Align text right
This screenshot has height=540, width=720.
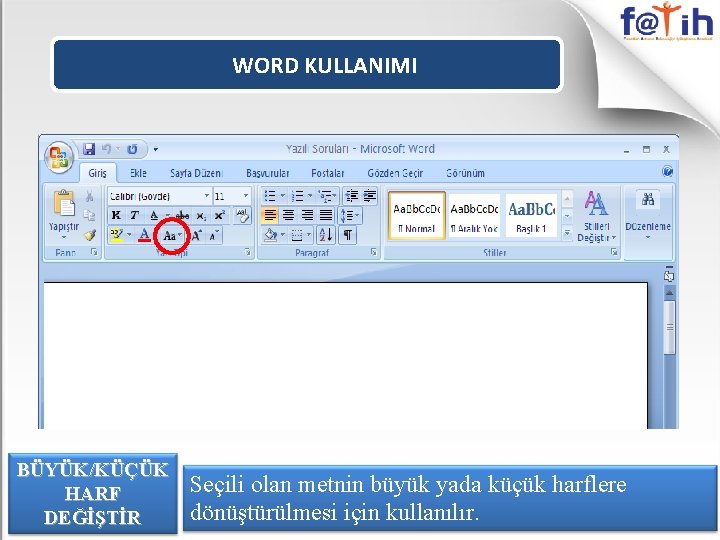[307, 215]
